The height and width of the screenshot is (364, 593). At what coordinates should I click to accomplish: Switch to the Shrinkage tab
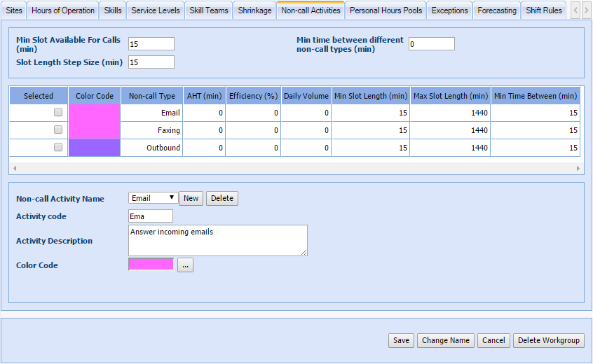(254, 10)
